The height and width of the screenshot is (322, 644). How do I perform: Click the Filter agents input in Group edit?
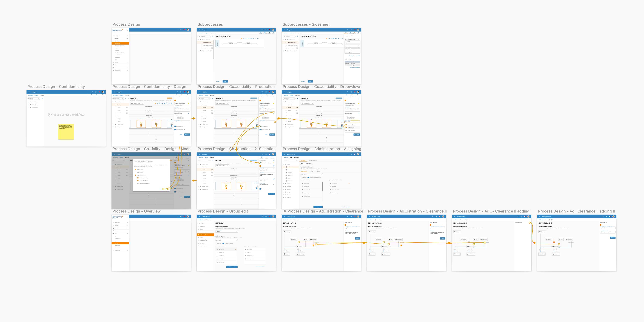point(226,240)
